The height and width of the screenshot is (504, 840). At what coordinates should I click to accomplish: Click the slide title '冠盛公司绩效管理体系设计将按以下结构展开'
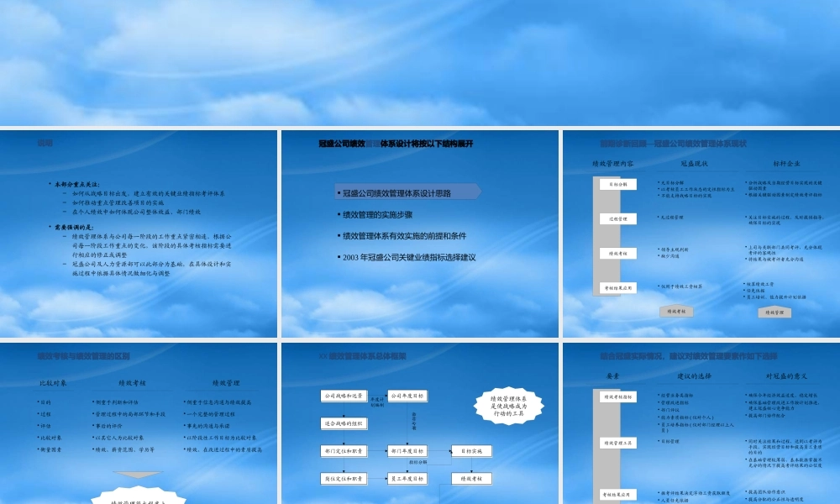pyautogui.click(x=396, y=144)
